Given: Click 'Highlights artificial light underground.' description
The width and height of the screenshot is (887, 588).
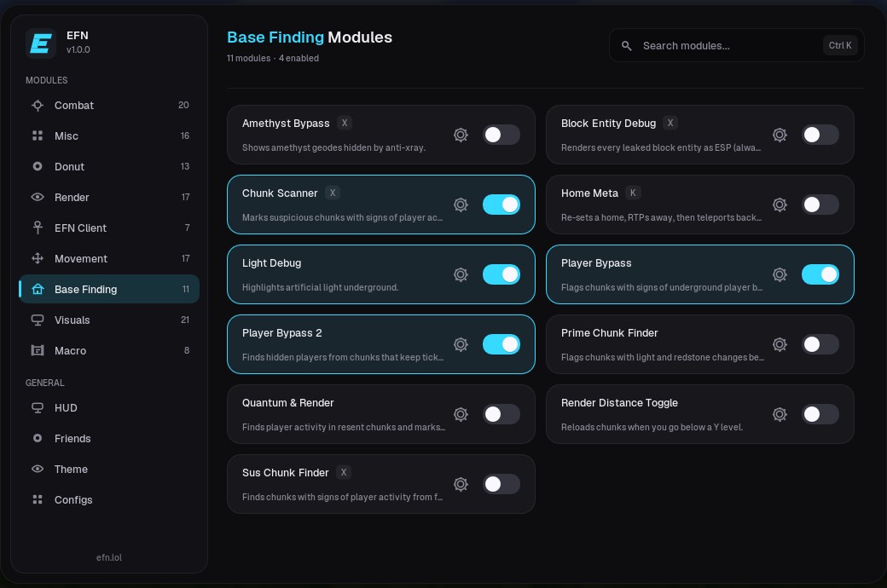Looking at the screenshot, I should [x=320, y=287].
